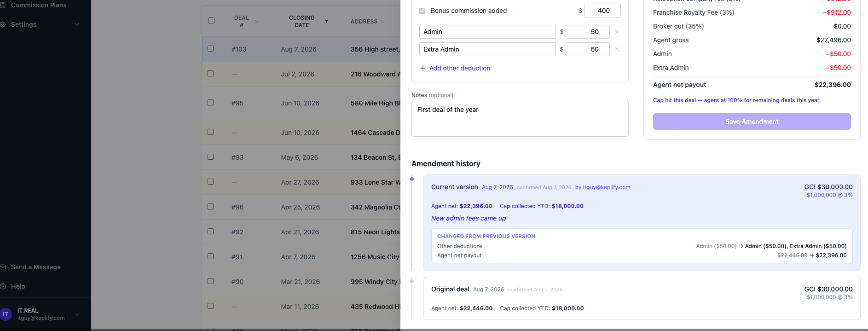Click the Help question-mark icon
This screenshot has height=331, width=868.
pyautogui.click(x=3, y=286)
